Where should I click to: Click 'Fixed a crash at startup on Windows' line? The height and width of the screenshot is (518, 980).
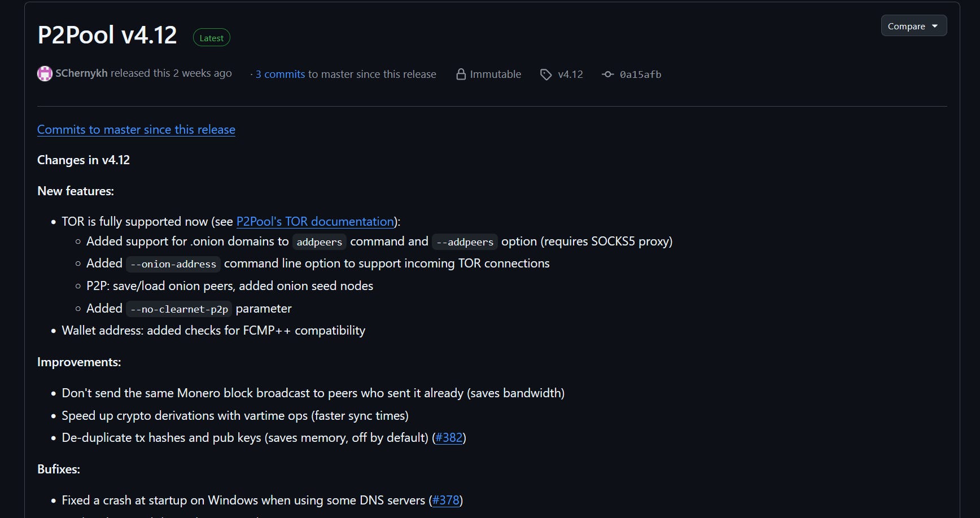click(x=262, y=500)
